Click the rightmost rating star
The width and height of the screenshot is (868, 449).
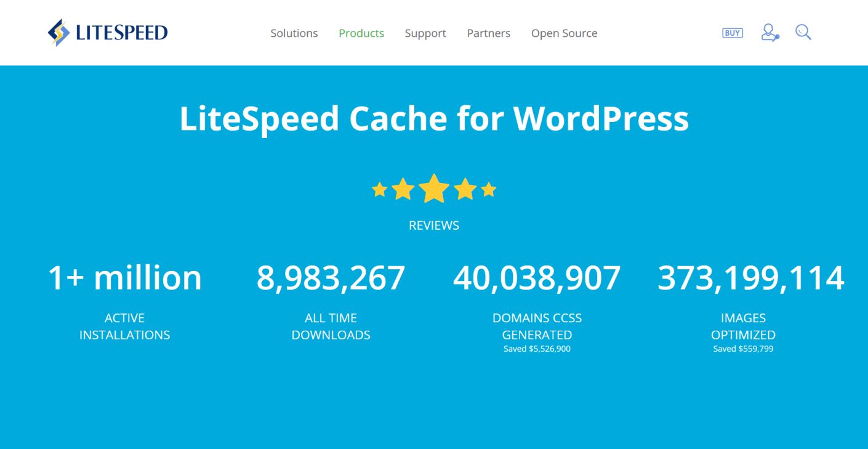tap(488, 189)
